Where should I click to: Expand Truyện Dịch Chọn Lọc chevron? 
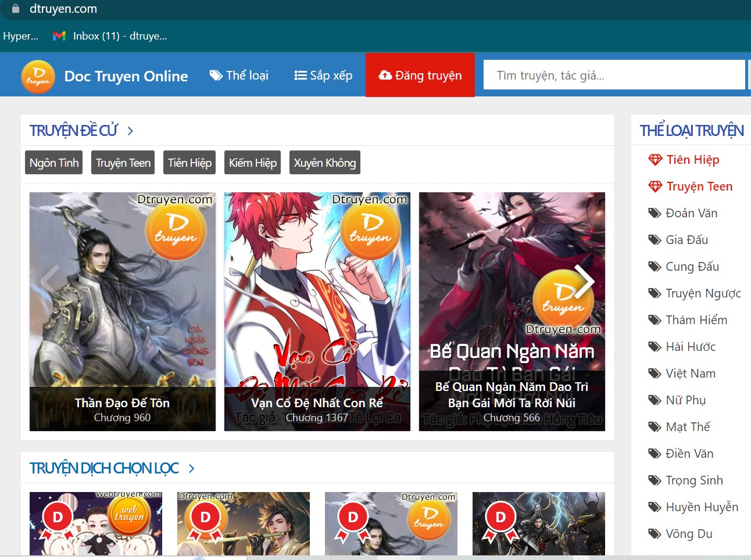(191, 469)
